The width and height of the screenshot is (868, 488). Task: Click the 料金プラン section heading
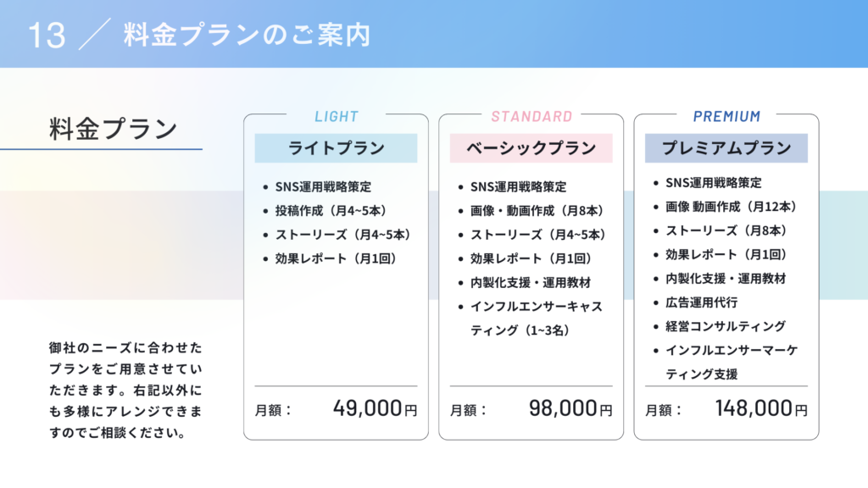click(x=114, y=129)
